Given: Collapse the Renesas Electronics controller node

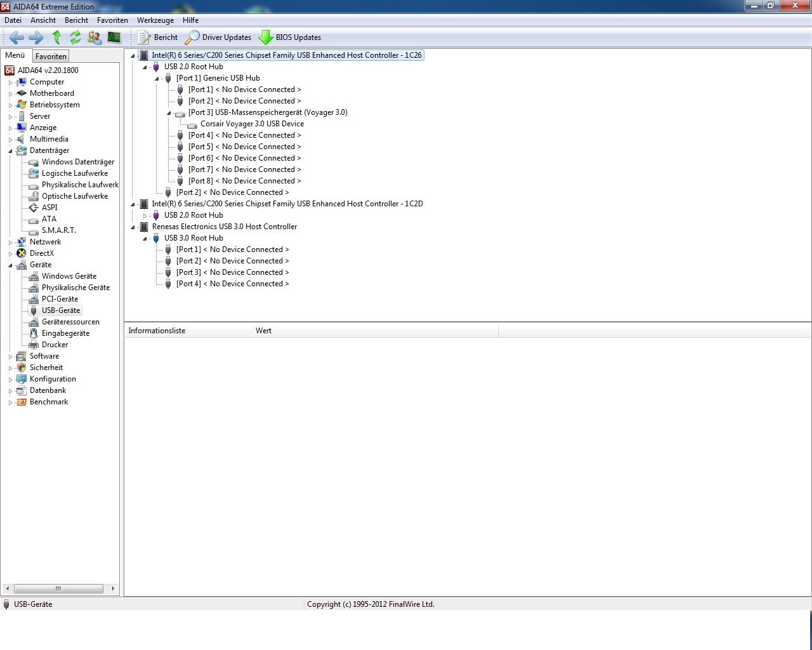Looking at the screenshot, I should (x=133, y=227).
